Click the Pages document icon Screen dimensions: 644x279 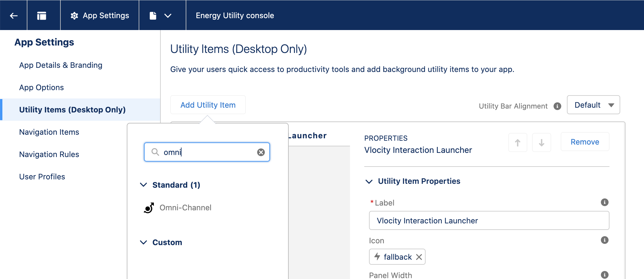[153, 15]
